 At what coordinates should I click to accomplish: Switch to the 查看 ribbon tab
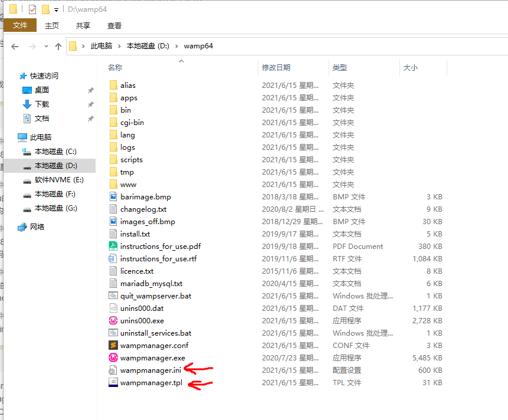point(114,25)
